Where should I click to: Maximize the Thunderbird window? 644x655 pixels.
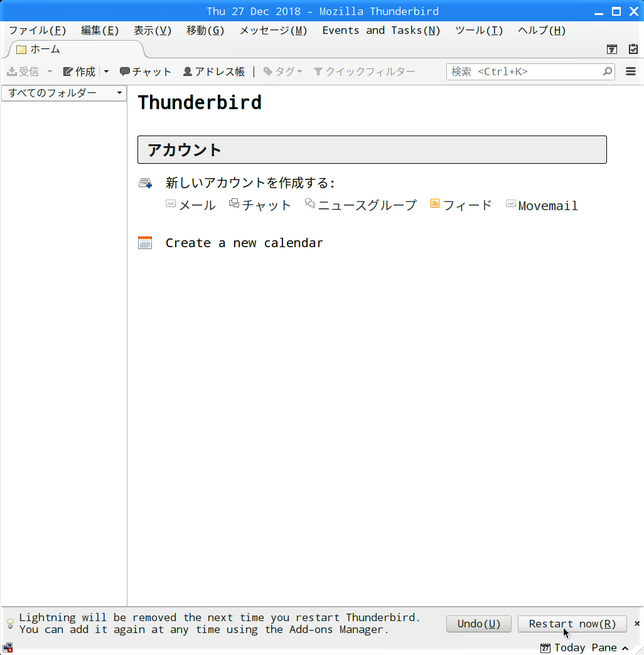(616, 11)
